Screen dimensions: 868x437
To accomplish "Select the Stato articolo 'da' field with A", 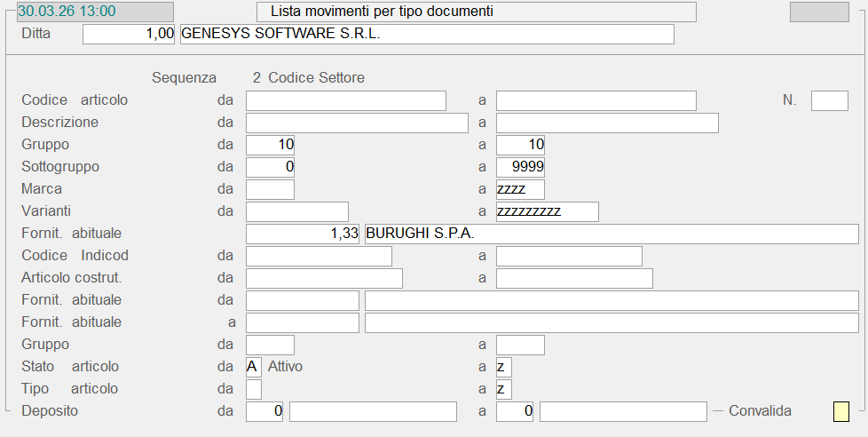I will pyautogui.click(x=254, y=367).
